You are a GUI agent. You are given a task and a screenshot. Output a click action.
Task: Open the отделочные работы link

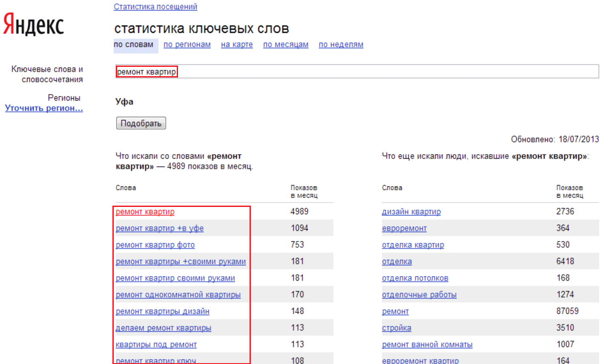point(419,295)
